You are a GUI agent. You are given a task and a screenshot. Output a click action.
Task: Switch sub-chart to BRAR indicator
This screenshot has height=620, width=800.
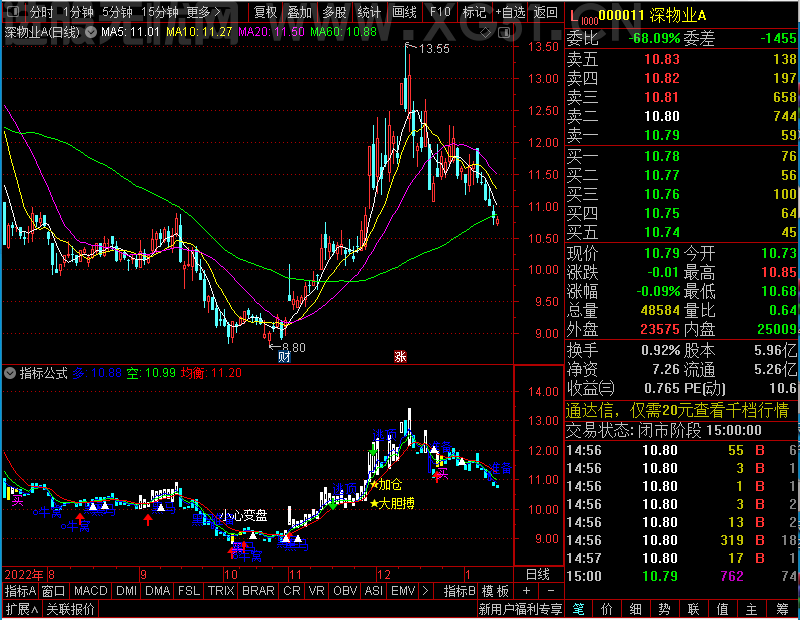point(258,590)
